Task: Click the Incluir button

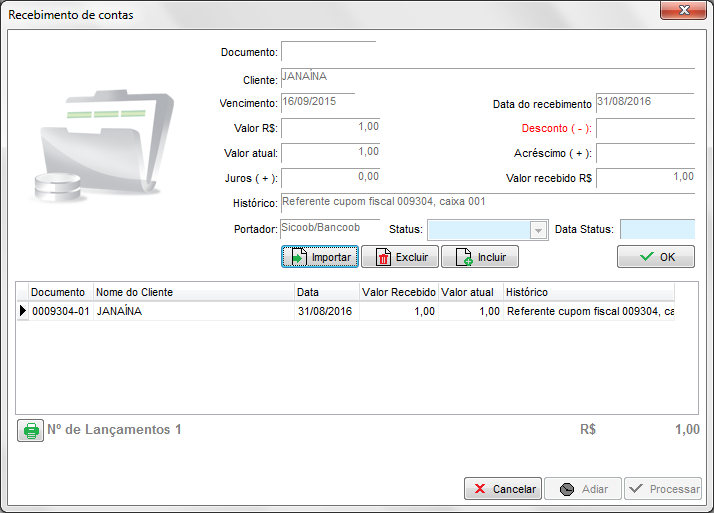Action: click(x=480, y=257)
